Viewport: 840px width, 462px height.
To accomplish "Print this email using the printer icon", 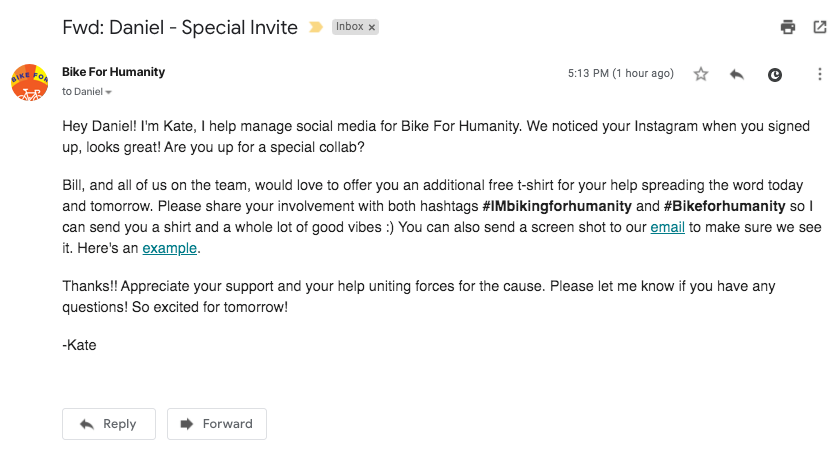I will (x=788, y=27).
